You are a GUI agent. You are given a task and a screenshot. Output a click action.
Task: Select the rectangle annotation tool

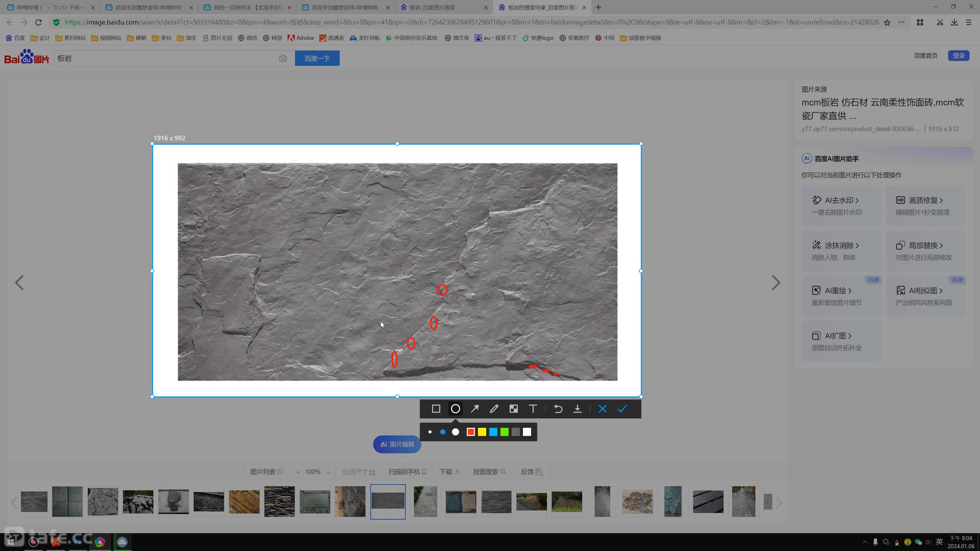436,409
